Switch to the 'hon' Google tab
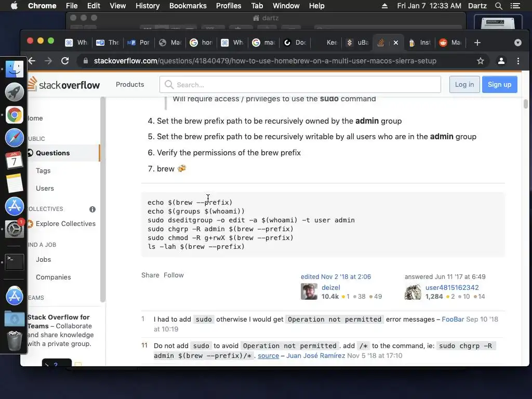532x399 pixels. point(201,43)
